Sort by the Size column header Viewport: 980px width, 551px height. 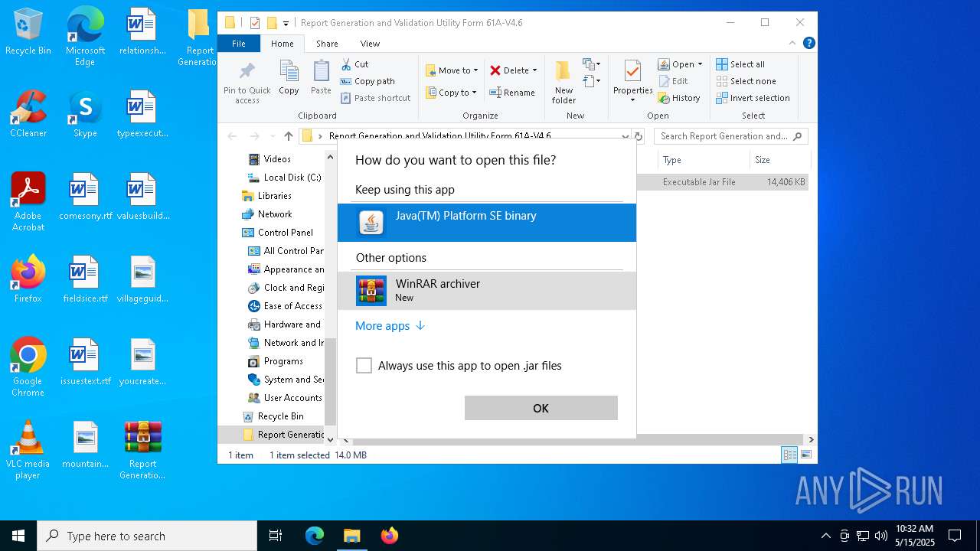coord(779,160)
